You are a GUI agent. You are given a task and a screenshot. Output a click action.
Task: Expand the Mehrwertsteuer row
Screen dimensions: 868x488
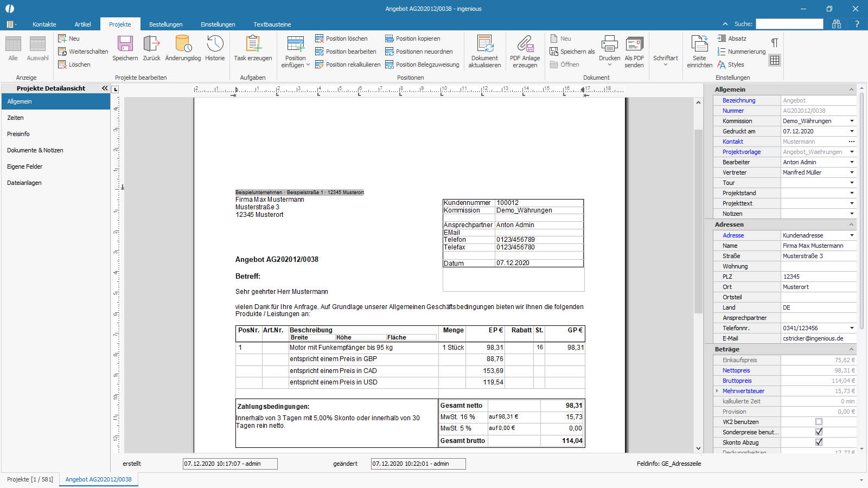coord(717,391)
